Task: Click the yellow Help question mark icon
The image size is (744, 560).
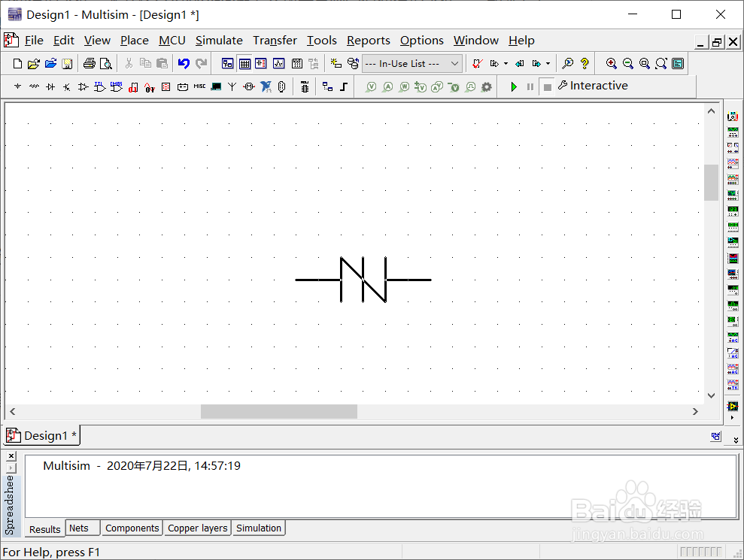Action: (x=585, y=64)
